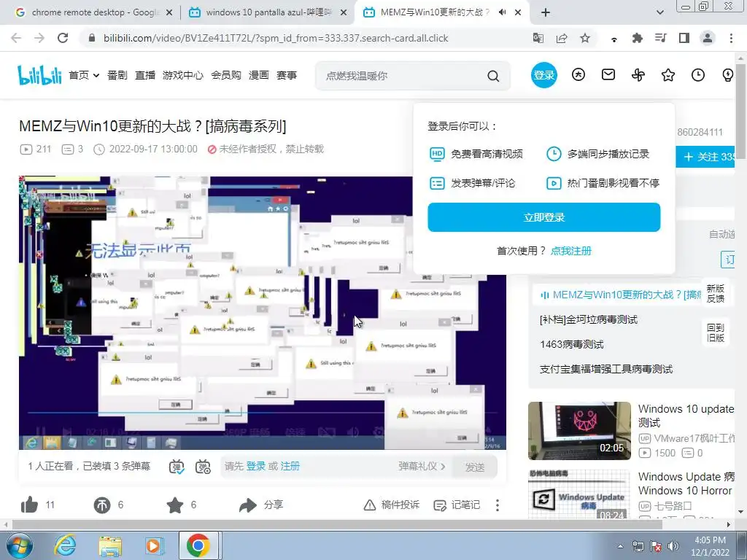Click the search magnifier icon
Screen dimensions: 747x560
click(x=494, y=76)
